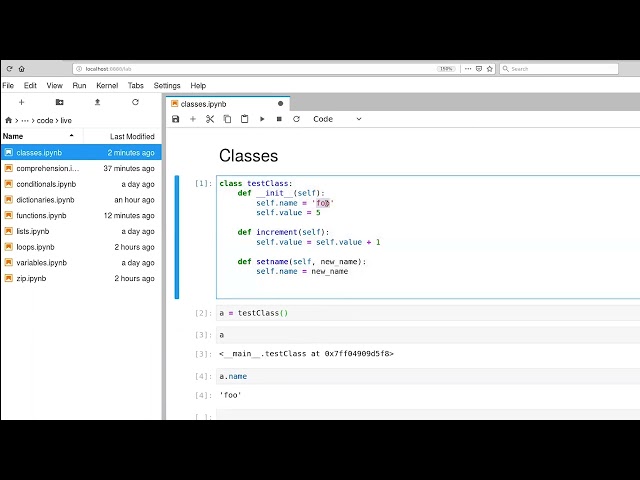Restart the kernel icon in notebook toolbar
Image resolution: width=640 pixels, height=480 pixels.
pos(296,119)
